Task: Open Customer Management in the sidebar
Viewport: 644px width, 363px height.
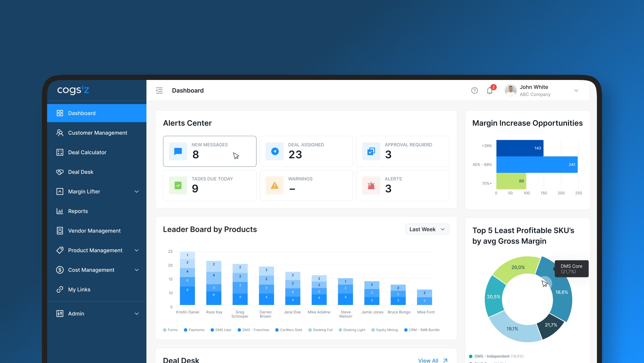Action: tap(97, 133)
